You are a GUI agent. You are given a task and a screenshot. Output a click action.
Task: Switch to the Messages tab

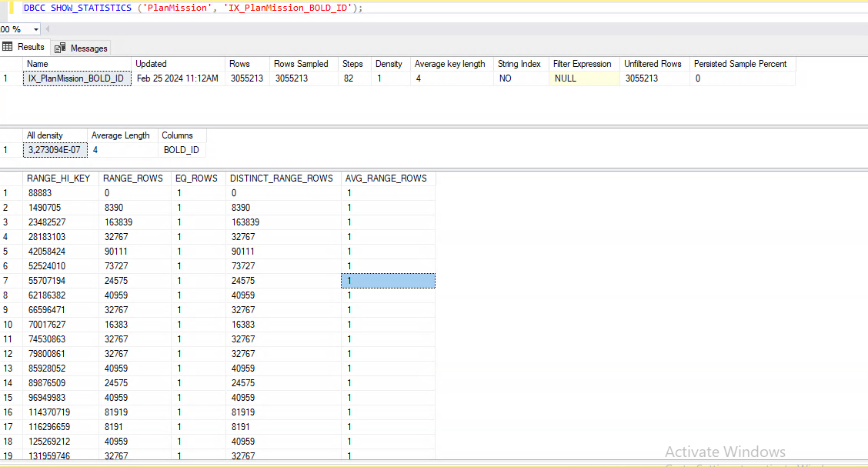(82, 48)
